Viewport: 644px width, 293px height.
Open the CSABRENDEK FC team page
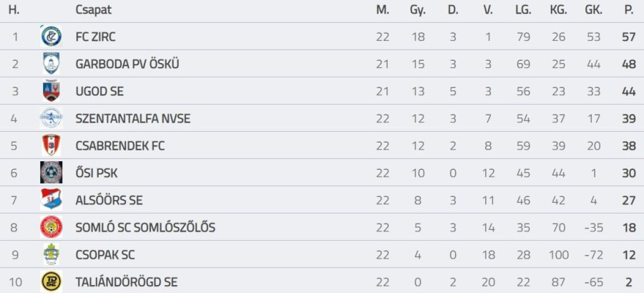tap(120, 145)
